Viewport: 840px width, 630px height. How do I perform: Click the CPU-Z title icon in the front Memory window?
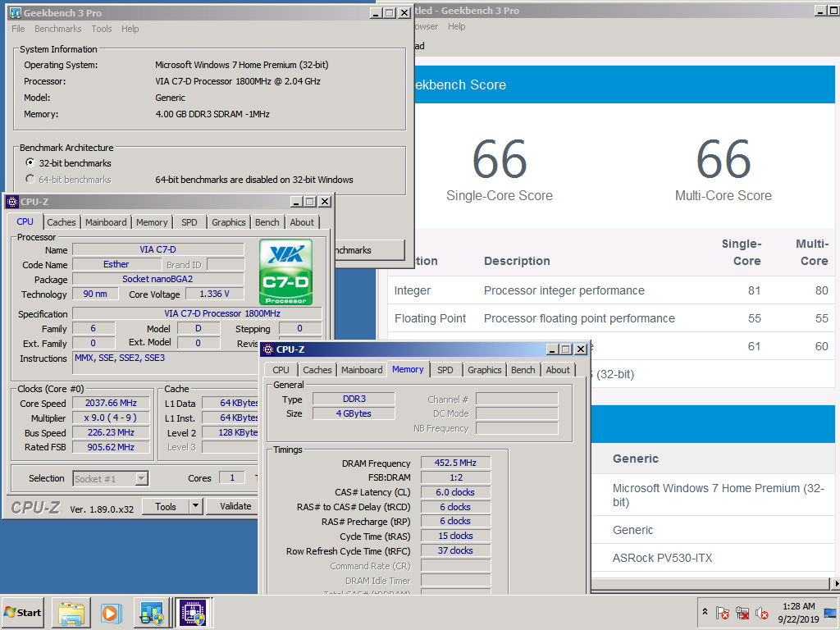(x=269, y=349)
